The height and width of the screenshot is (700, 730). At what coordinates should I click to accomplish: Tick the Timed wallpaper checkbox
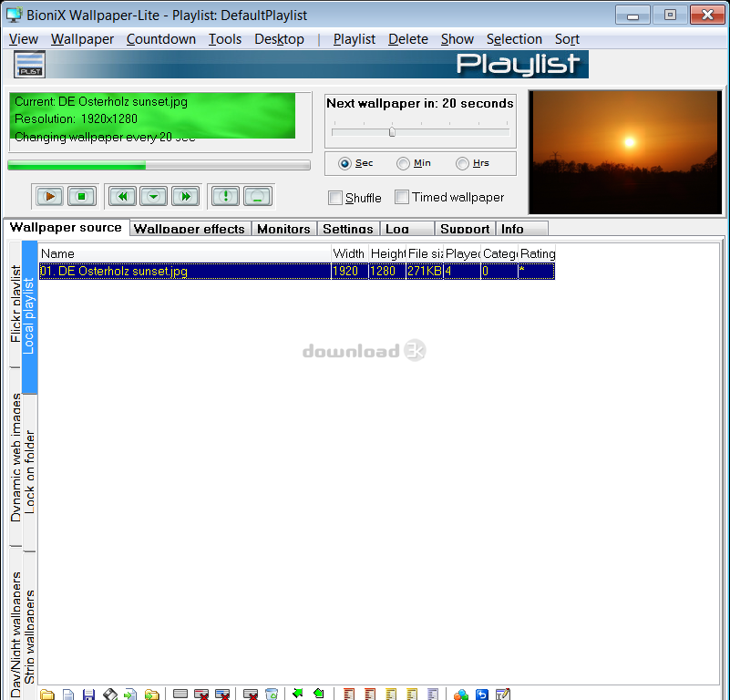(x=402, y=197)
